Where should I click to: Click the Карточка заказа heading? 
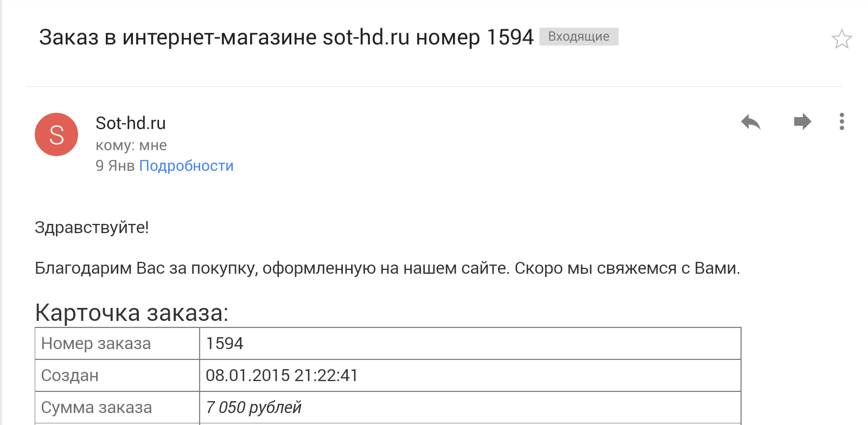(132, 313)
